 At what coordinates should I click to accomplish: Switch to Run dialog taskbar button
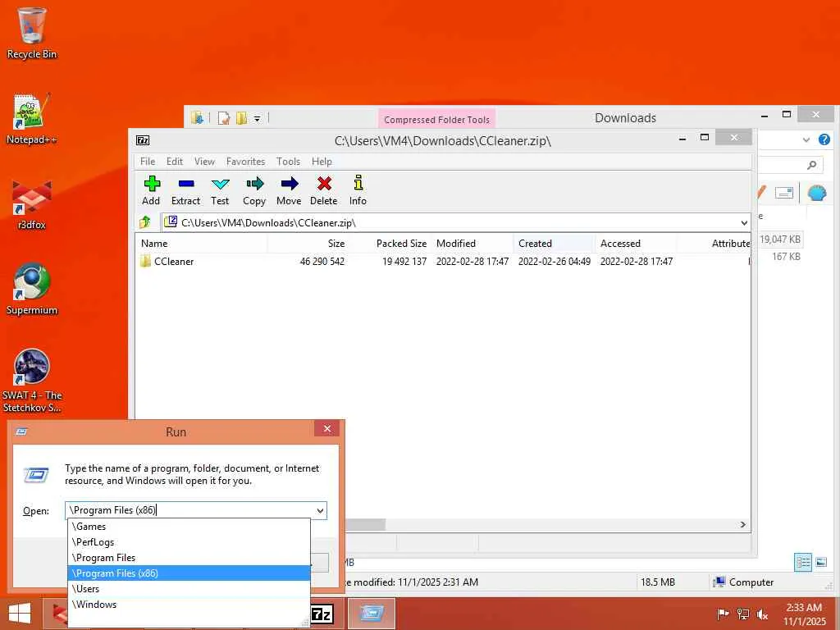(372, 614)
